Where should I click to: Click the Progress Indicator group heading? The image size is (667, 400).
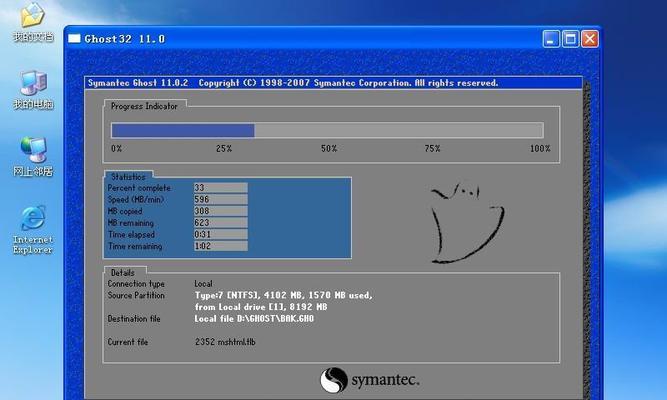[x=144, y=106]
